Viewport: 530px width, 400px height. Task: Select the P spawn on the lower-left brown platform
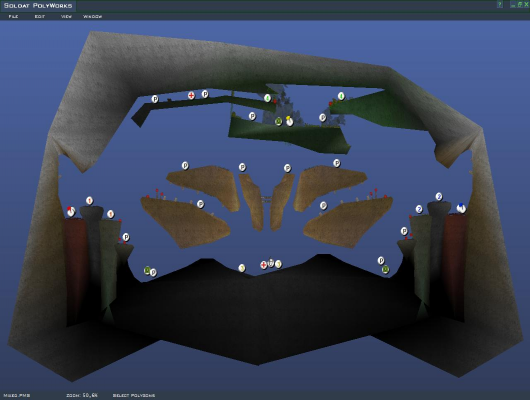tap(200, 204)
